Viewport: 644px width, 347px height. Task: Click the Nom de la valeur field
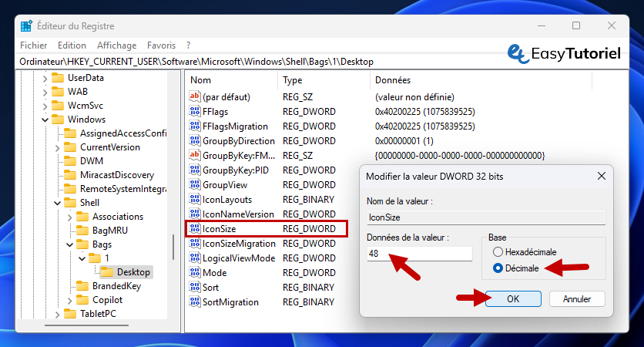(486, 217)
